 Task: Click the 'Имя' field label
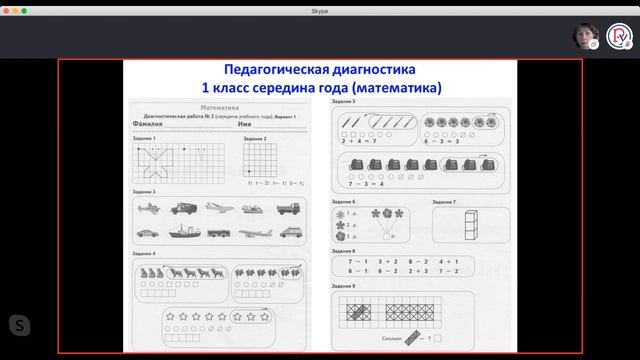coord(244,124)
